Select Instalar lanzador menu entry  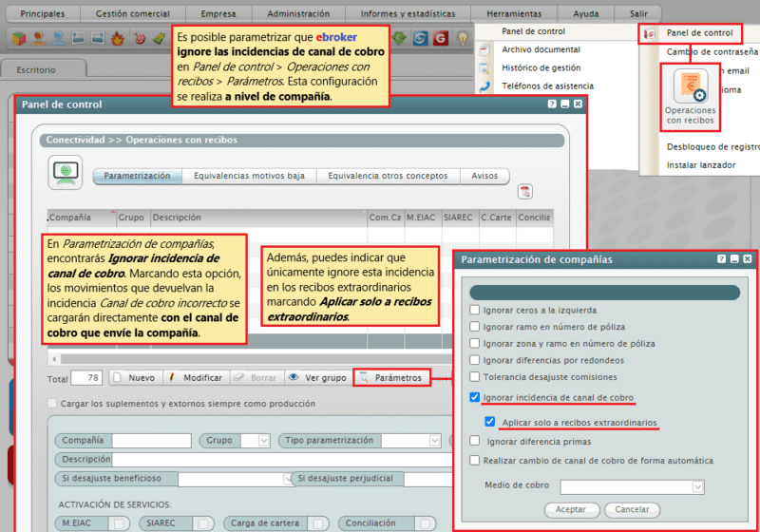[x=701, y=165]
